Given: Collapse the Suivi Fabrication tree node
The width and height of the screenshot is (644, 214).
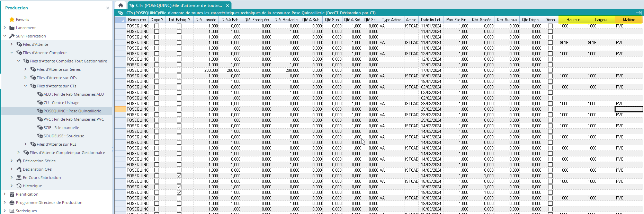Looking at the screenshot, I should pos(5,36).
